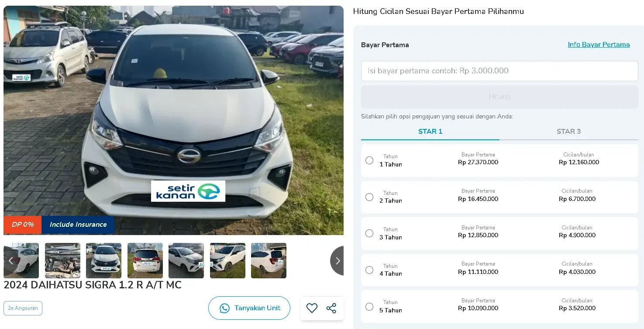This screenshot has height=329, width=644.
Task: View the rear view car thumbnail
Action: (145, 261)
